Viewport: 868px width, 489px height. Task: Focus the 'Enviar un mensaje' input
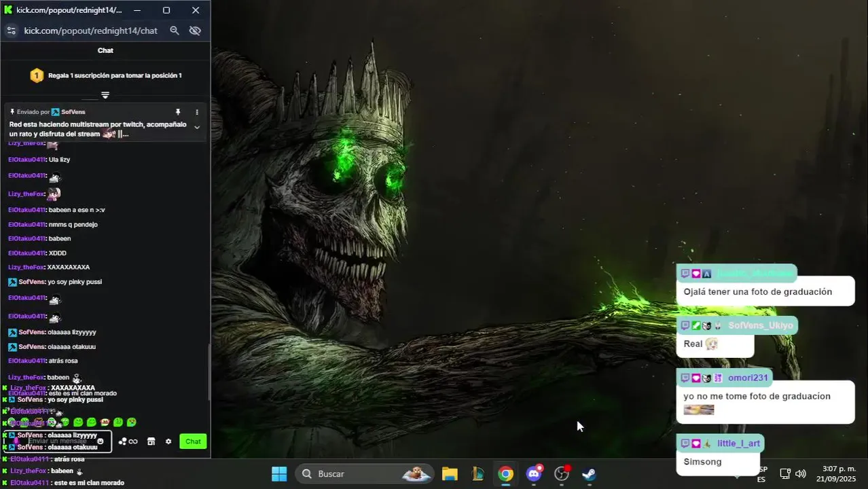pyautogui.click(x=57, y=441)
